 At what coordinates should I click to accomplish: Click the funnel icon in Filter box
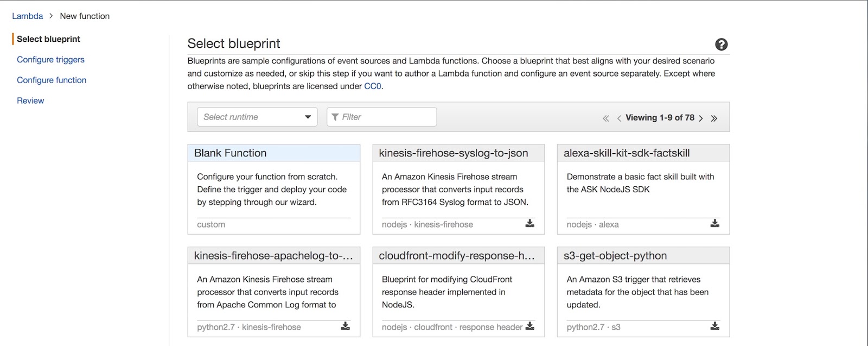335,117
